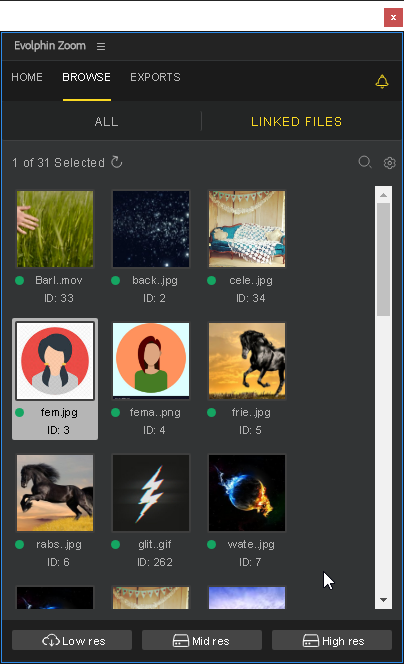Screen dimensions: 404x664
Task: Close the panel with red X
Action: coord(393,17)
